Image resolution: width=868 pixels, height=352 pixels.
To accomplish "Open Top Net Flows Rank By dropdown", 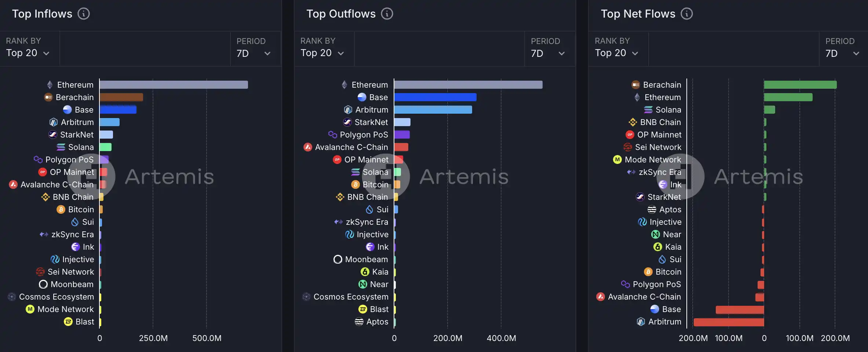I will [x=616, y=53].
